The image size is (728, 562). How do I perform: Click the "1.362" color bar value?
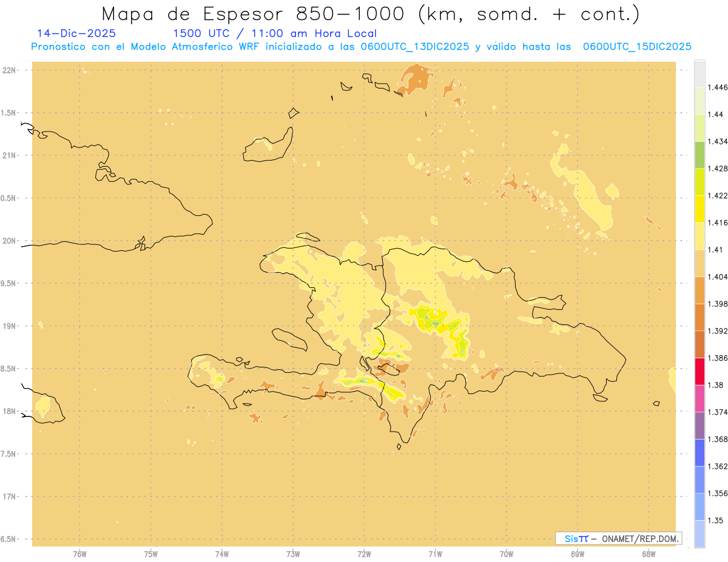[718, 466]
